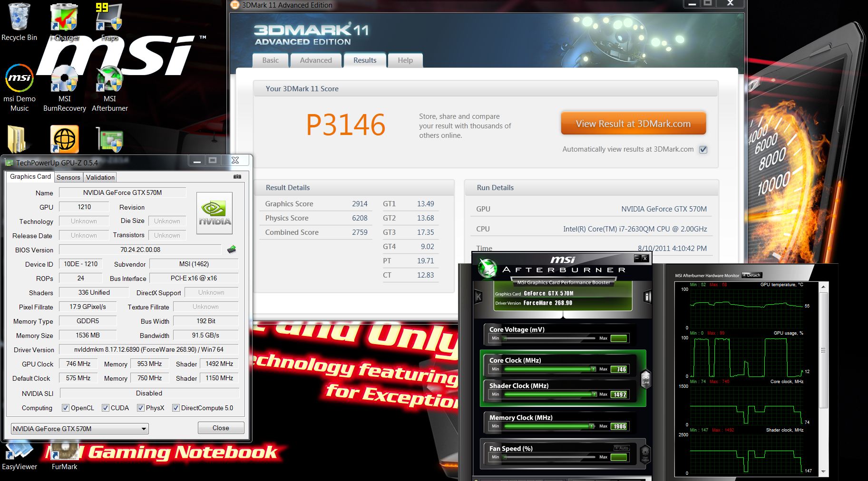This screenshot has width=868, height=481.
Task: Open the Help tab in 3DMark
Action: point(405,60)
